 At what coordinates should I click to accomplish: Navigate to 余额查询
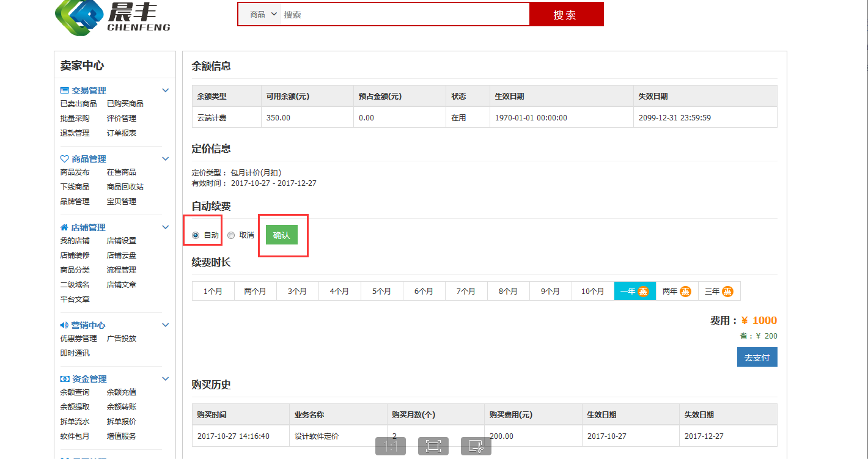click(x=75, y=392)
